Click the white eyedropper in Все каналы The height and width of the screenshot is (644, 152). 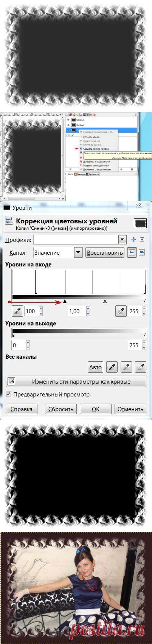coord(141,366)
